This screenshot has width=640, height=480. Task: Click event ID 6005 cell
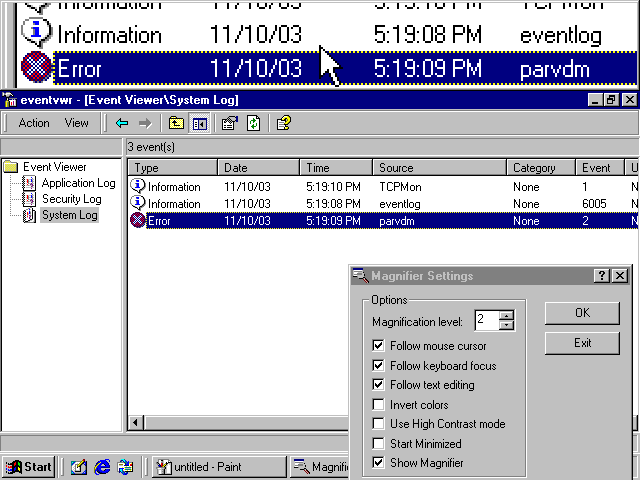[594, 204]
